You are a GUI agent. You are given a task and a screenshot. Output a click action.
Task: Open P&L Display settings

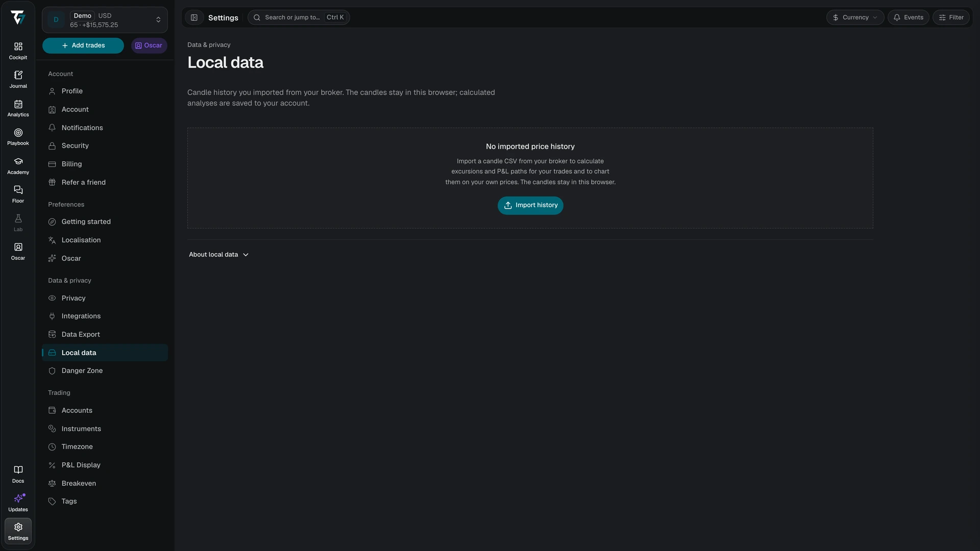(105, 465)
